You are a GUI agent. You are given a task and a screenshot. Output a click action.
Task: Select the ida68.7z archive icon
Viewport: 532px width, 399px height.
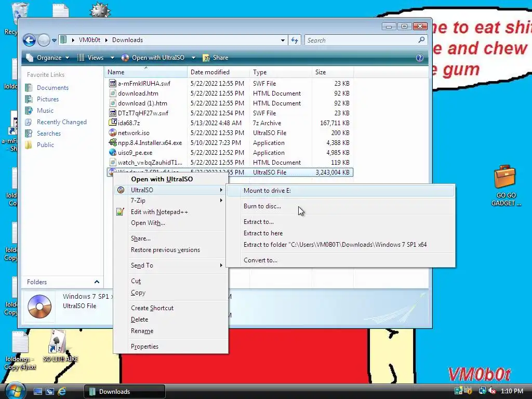pos(113,123)
